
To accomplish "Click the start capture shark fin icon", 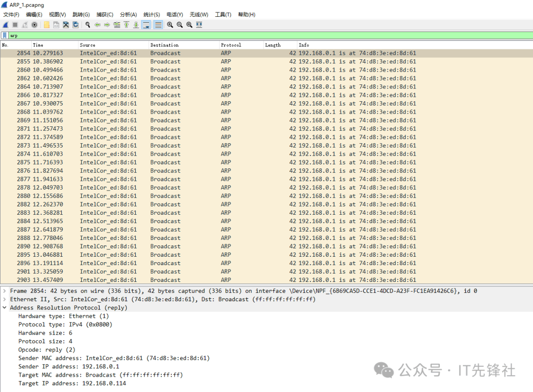I will click(5, 25).
